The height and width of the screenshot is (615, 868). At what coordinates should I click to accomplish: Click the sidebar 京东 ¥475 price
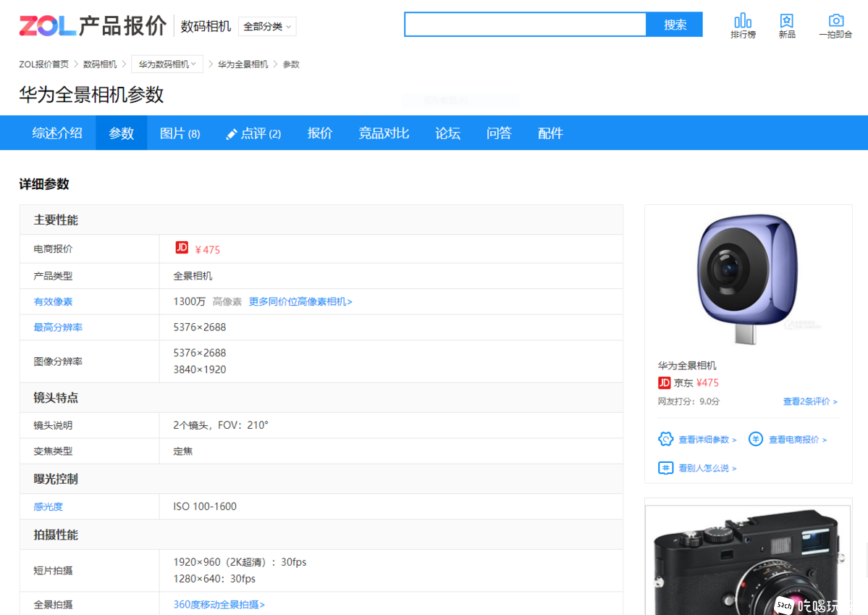(x=707, y=383)
